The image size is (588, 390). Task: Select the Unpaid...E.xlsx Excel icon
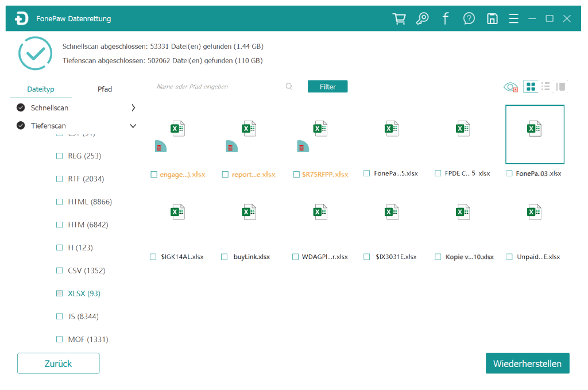(x=534, y=212)
